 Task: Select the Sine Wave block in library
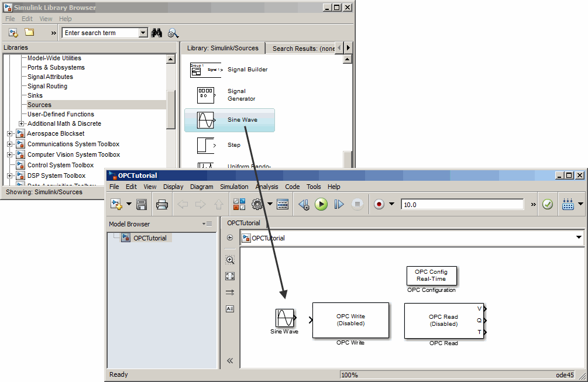[x=229, y=120]
